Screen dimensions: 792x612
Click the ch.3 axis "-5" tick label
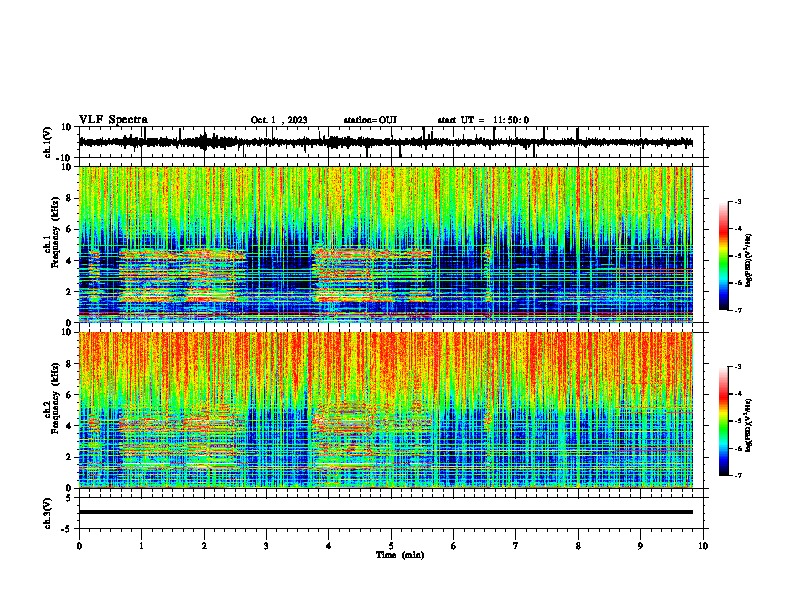point(67,529)
